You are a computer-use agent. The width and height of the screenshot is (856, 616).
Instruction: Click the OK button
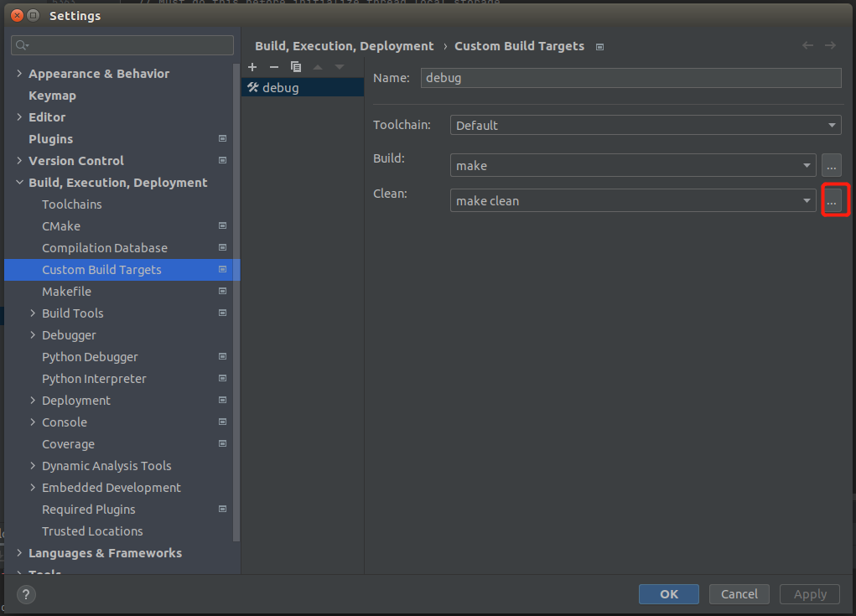[x=669, y=594]
